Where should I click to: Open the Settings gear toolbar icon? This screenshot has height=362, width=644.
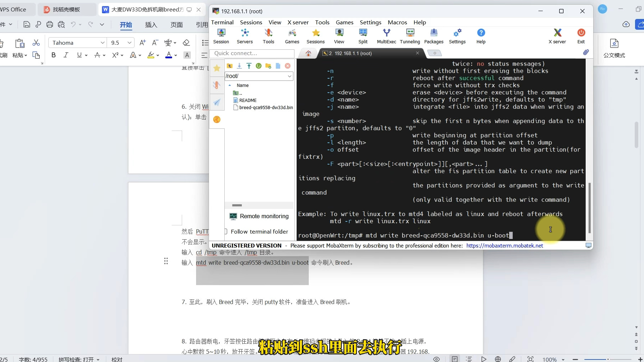[x=457, y=36]
